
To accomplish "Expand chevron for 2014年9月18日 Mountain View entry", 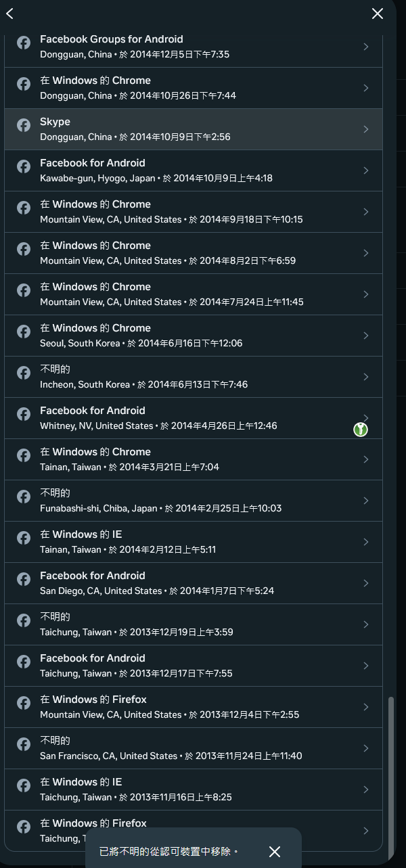I will (366, 212).
